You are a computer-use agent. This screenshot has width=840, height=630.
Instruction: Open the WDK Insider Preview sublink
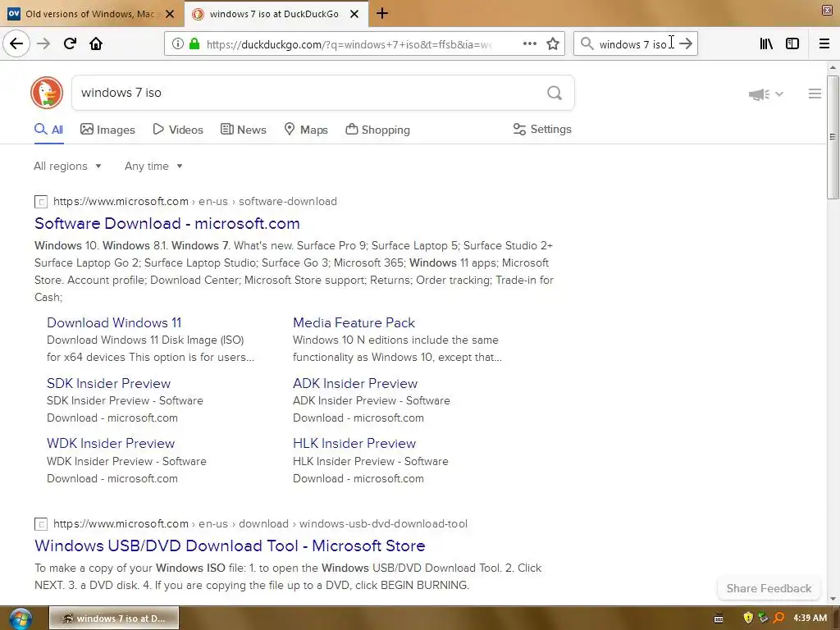pyautogui.click(x=111, y=444)
